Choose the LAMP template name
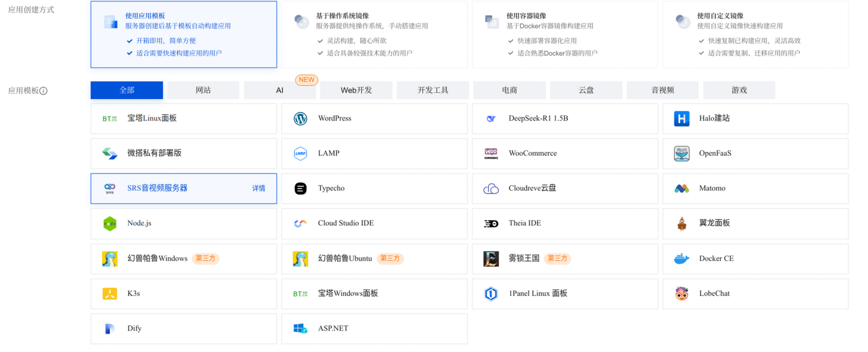Image resolution: width=868 pixels, height=352 pixels. coord(329,153)
